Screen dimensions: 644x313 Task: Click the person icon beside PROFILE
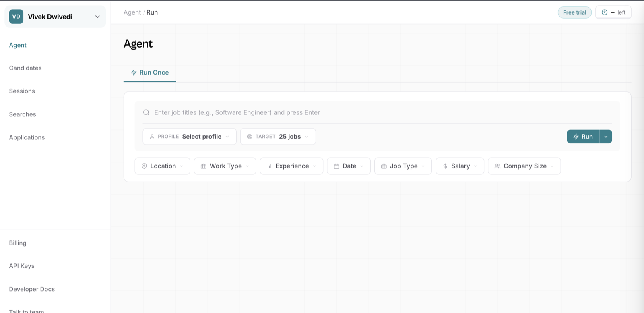[152, 137]
